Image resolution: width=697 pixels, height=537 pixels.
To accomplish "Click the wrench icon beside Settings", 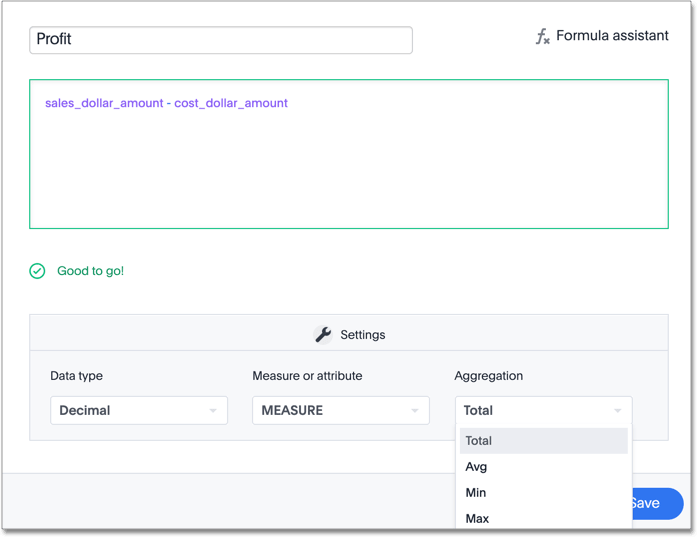I will click(323, 335).
